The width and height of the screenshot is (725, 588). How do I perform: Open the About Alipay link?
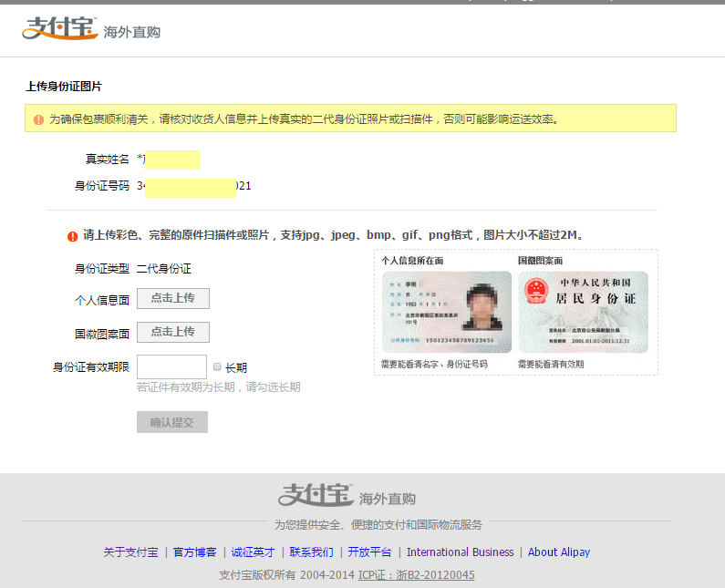[558, 552]
